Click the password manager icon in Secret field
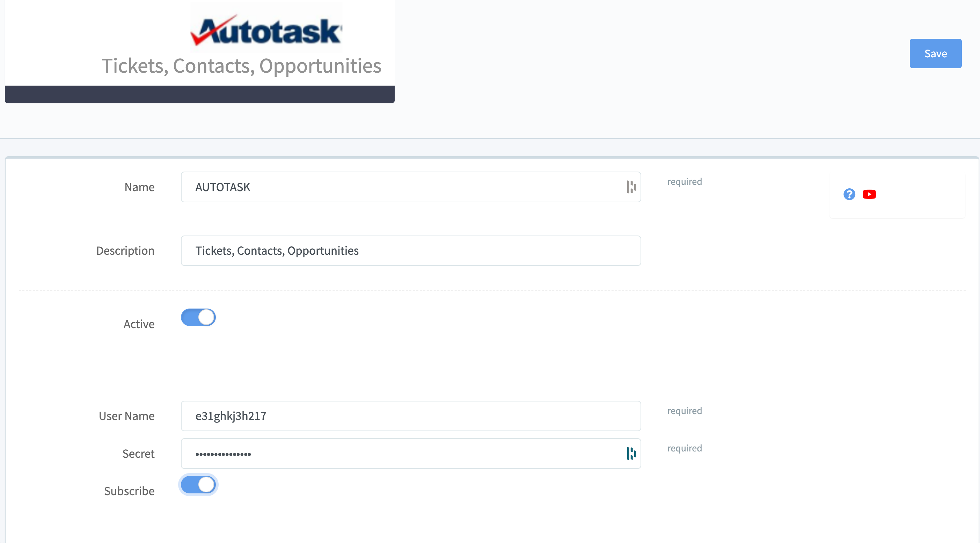 pyautogui.click(x=631, y=454)
